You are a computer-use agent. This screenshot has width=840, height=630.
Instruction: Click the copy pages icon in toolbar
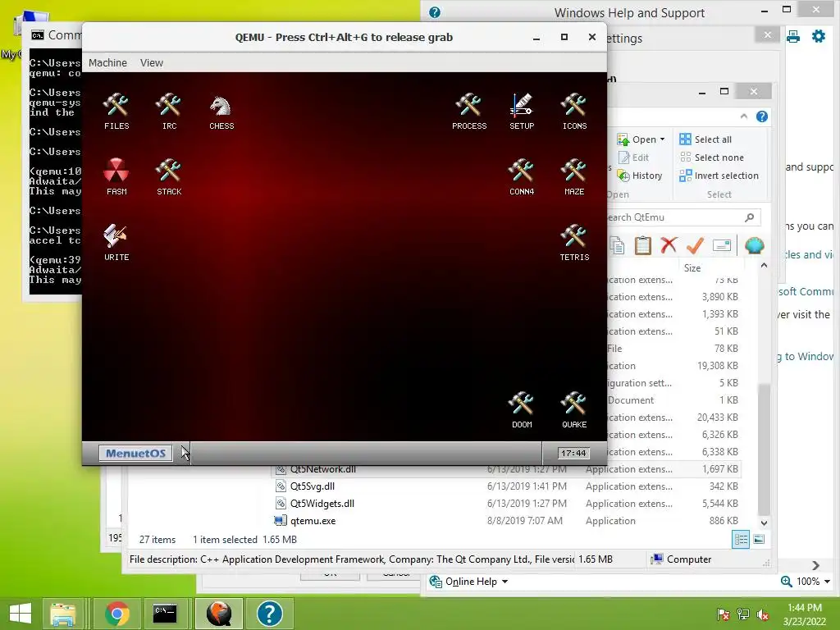617,245
